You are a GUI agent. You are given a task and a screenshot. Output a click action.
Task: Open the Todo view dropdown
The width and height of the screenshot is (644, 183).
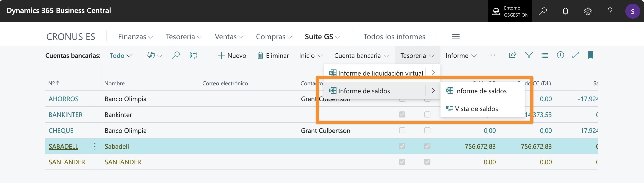tap(121, 55)
